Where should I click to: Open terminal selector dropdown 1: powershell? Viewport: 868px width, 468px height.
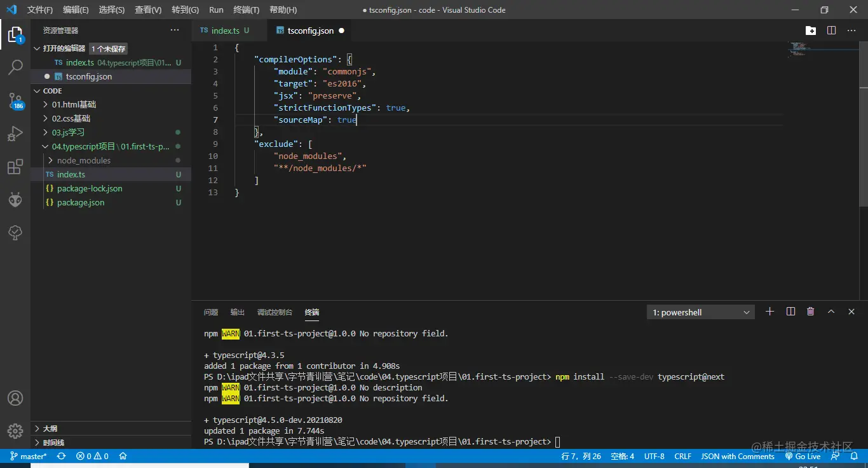point(700,312)
